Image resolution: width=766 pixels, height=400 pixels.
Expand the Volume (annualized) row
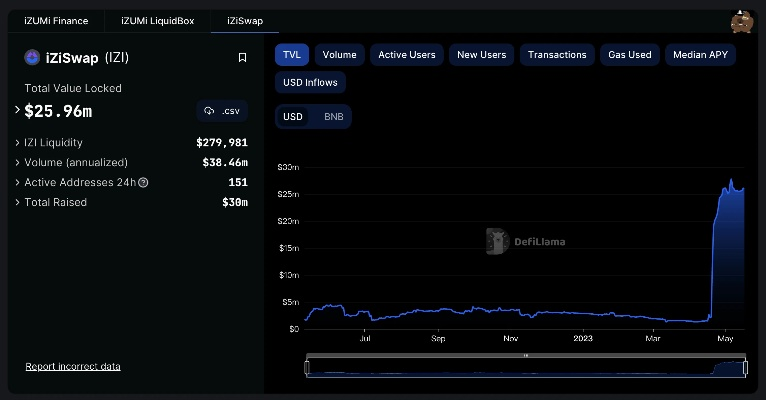[x=17, y=163]
